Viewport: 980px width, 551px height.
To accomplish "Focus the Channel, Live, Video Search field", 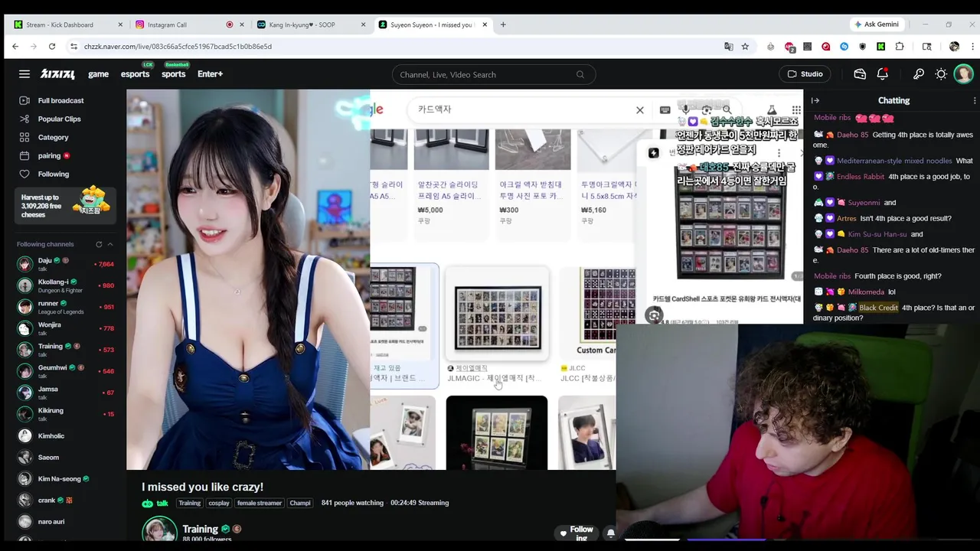I will pyautogui.click(x=494, y=74).
